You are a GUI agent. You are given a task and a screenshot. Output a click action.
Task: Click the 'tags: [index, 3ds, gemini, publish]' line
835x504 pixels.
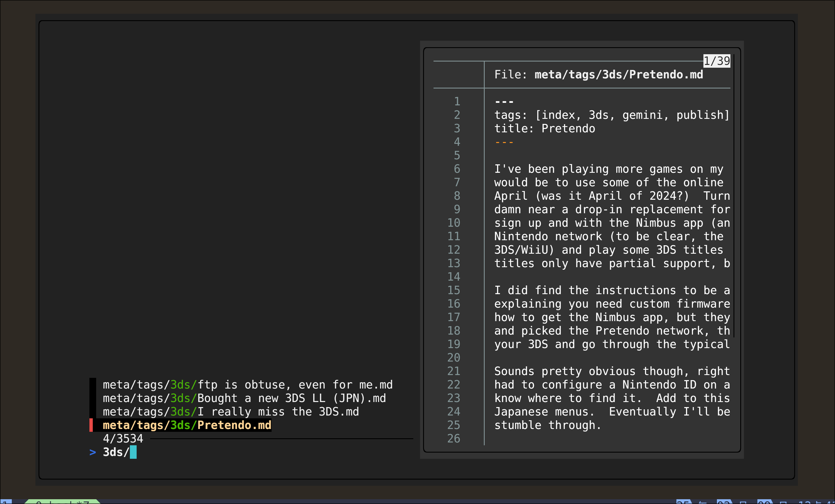[612, 115]
